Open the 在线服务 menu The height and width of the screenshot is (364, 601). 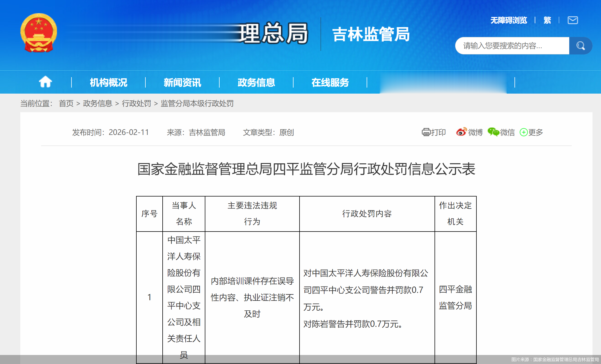click(x=330, y=82)
